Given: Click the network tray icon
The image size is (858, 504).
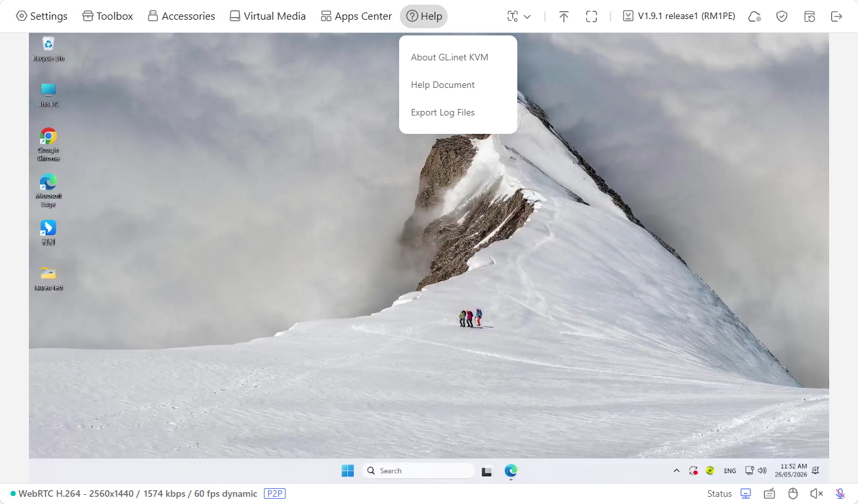Looking at the screenshot, I should point(750,471).
